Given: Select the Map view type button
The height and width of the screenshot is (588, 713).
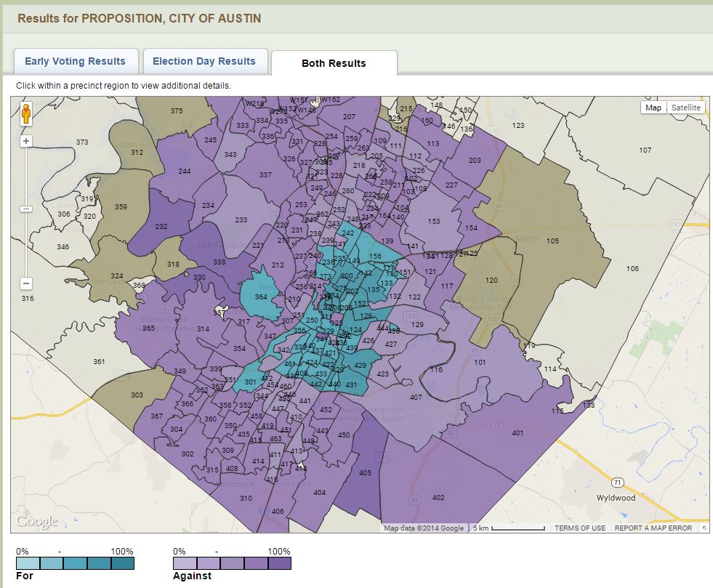Looking at the screenshot, I should 653,108.
